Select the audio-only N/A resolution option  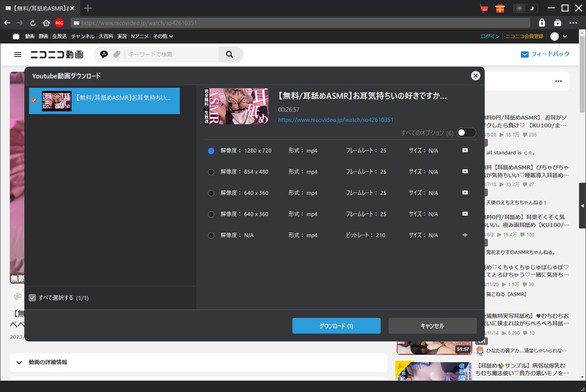[x=211, y=236]
